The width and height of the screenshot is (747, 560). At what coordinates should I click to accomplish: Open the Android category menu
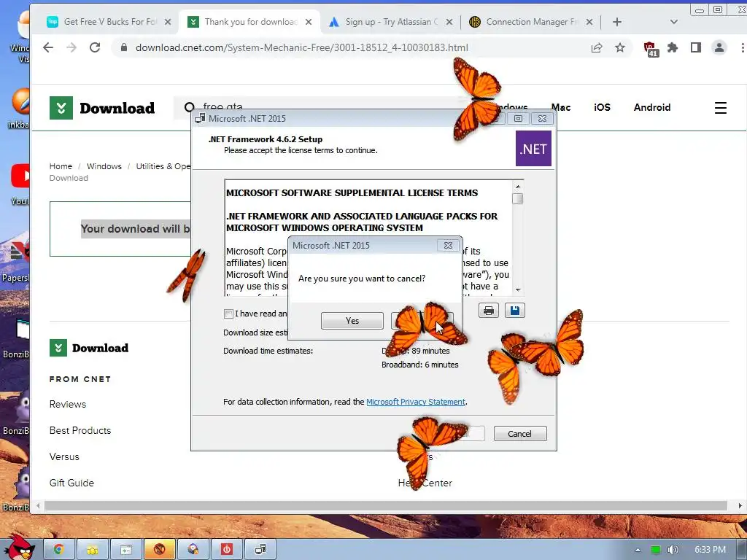click(651, 108)
